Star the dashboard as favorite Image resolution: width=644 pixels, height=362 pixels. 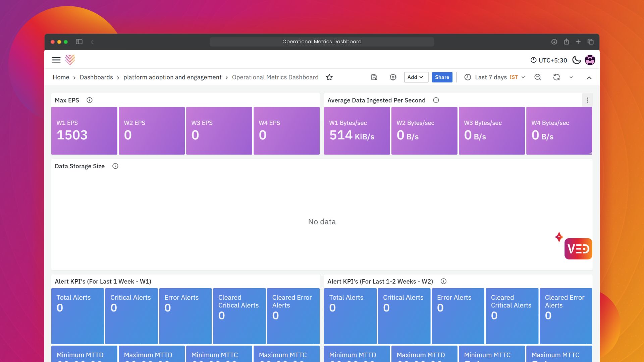pyautogui.click(x=329, y=77)
